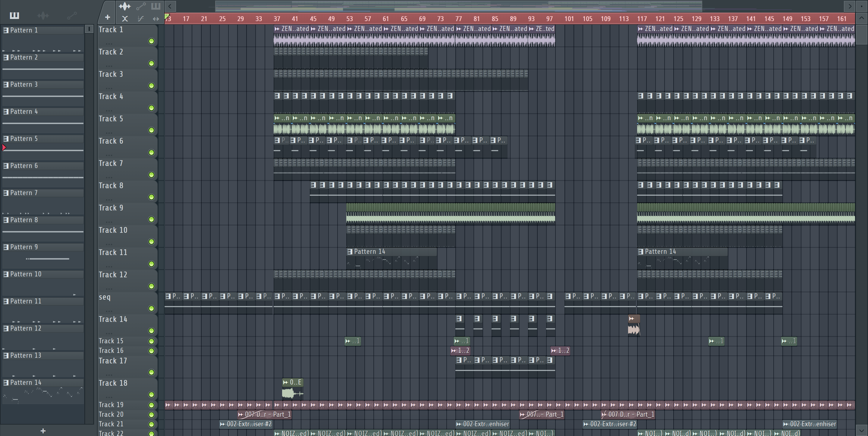Screen dimensions: 868x436
Task: Show audio clips in the picker panel
Action: click(43, 15)
